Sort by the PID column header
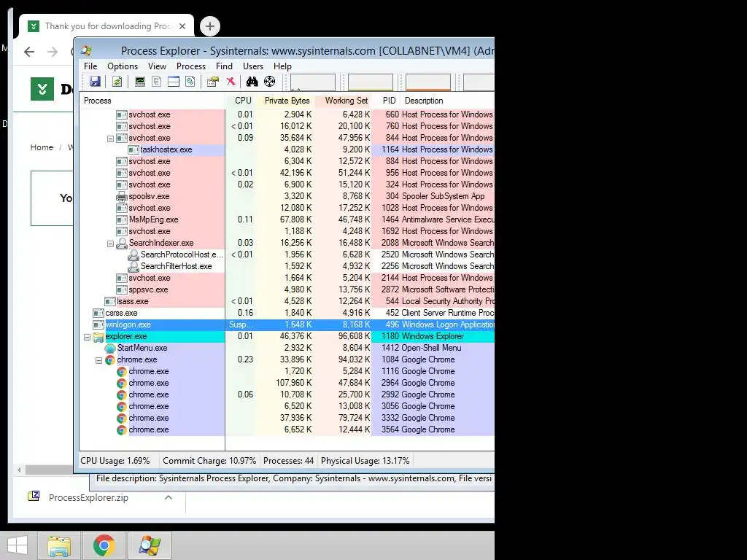 click(x=387, y=101)
